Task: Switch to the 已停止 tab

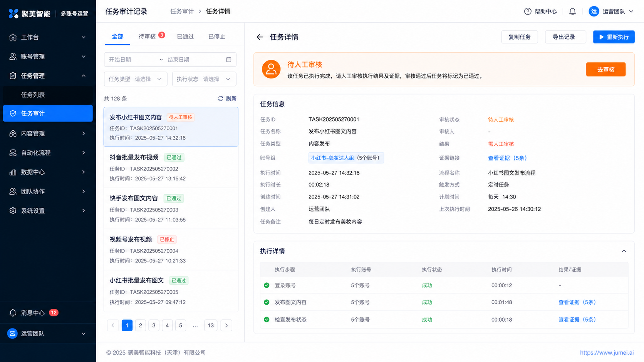Action: point(217,37)
